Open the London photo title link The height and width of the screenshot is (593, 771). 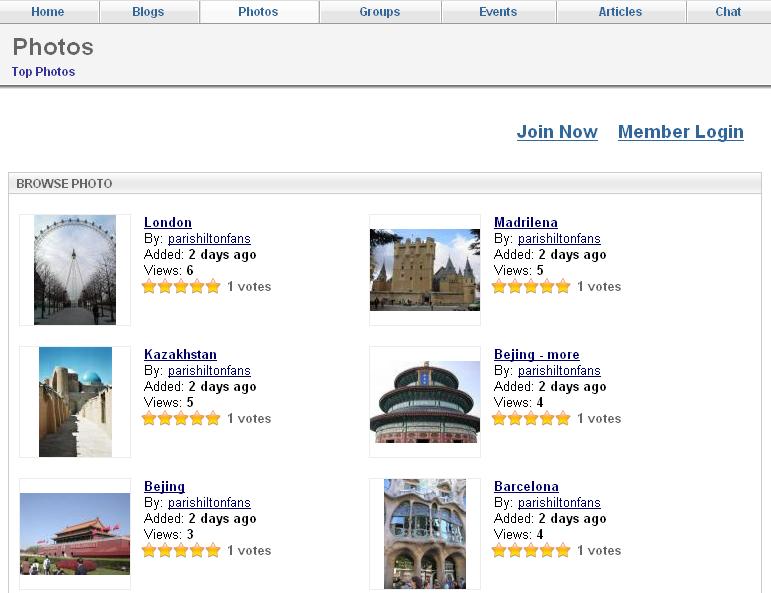click(x=168, y=222)
